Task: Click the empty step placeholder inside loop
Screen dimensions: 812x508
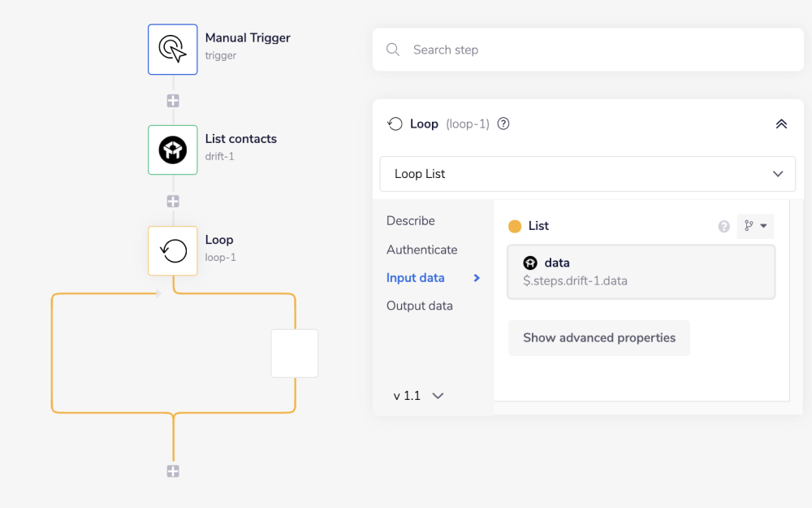Action: (x=294, y=354)
